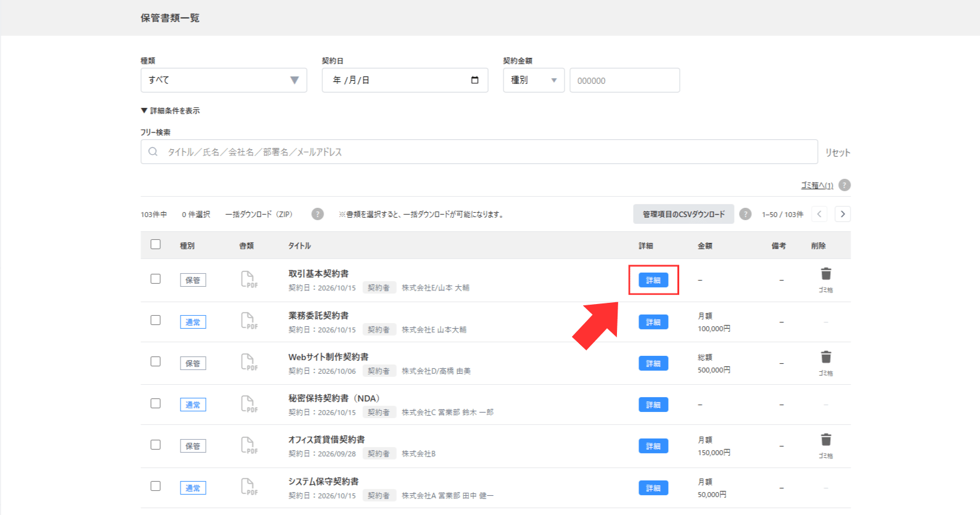The height and width of the screenshot is (515, 980).
Task: Open PDF icon of システム保守契約書
Action: pyautogui.click(x=249, y=487)
